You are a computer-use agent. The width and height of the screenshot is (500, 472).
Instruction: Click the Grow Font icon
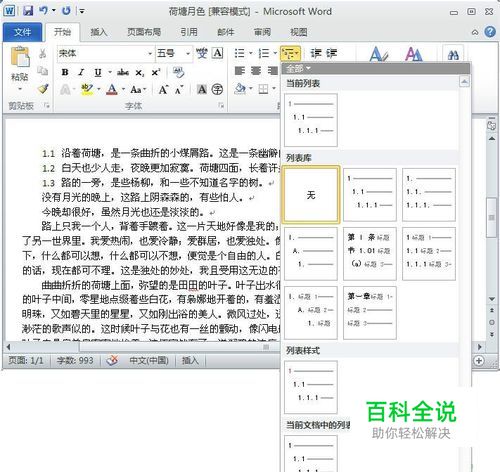(x=163, y=89)
